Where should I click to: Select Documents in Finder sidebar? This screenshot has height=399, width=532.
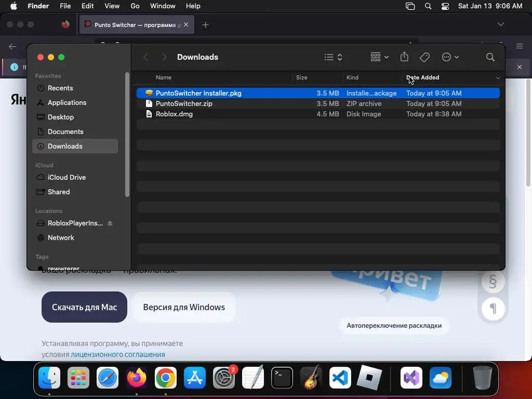tap(75, 132)
